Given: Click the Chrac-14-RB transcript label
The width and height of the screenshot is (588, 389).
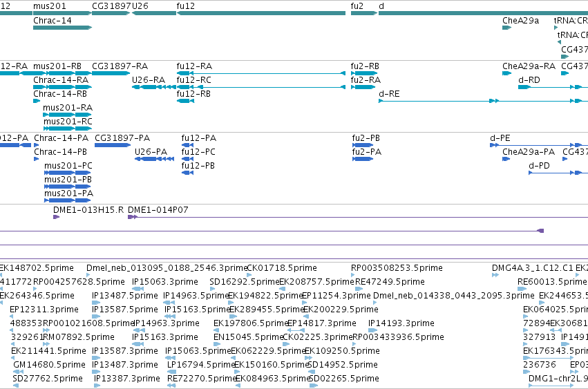Looking at the screenshot, I should [x=60, y=94].
